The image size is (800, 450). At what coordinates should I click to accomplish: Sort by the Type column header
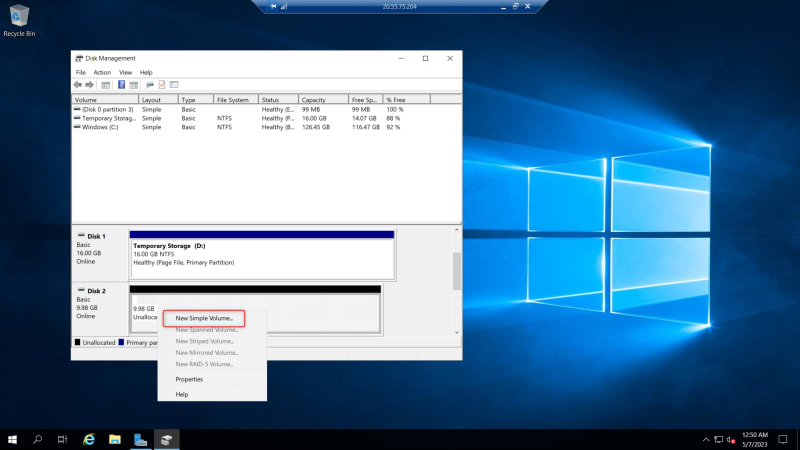196,99
